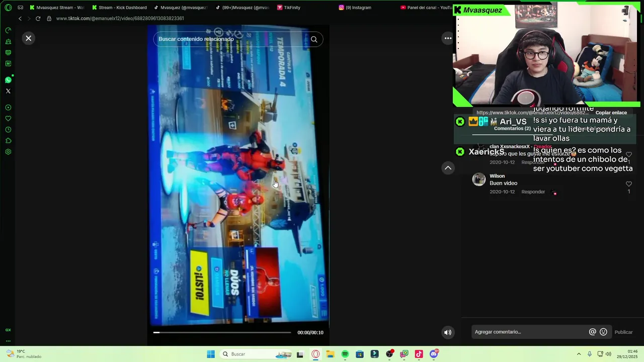Open the three-dots more options menu
Image resolution: width=644 pixels, height=362 pixels.
448,38
